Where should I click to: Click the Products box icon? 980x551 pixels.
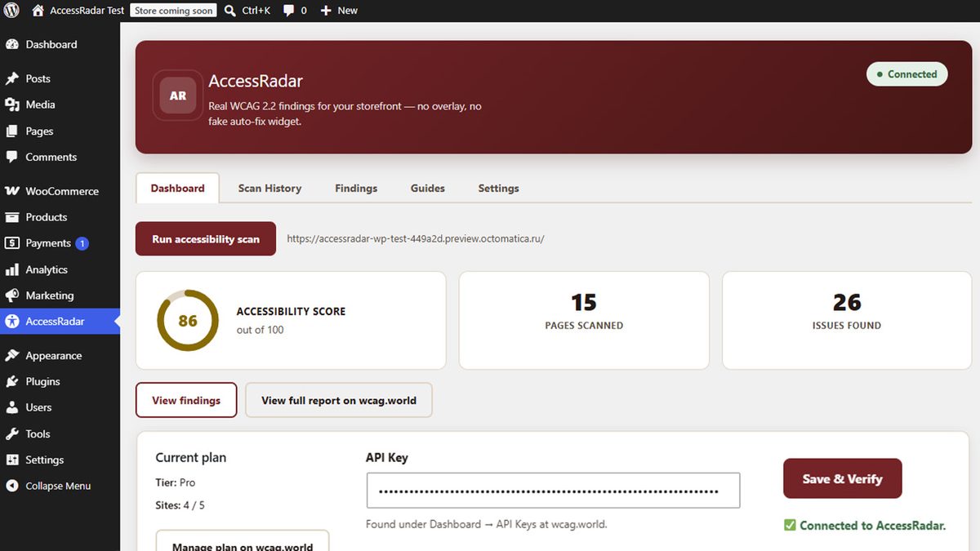point(11,217)
